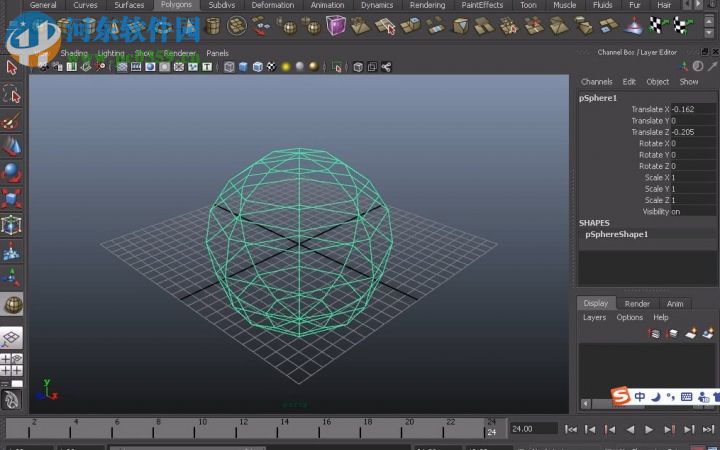
Task: Activate the Lasso select tool
Action: 12,94
